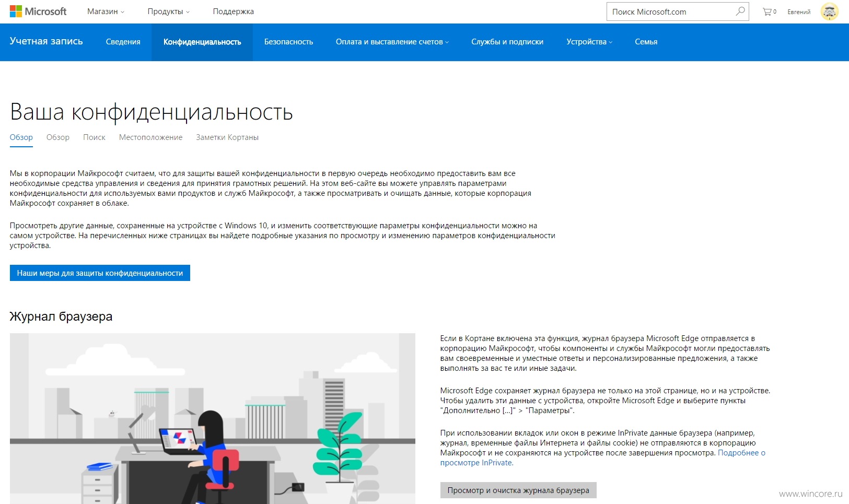849x504 pixels.
Task: Open the Заметки Кортаны sub-tab
Action: pyautogui.click(x=227, y=137)
